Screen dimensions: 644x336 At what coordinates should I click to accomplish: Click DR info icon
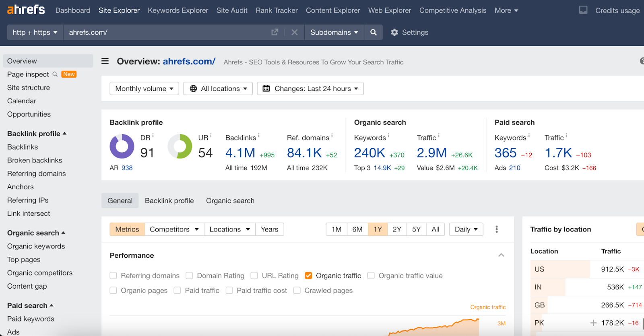coord(153,135)
